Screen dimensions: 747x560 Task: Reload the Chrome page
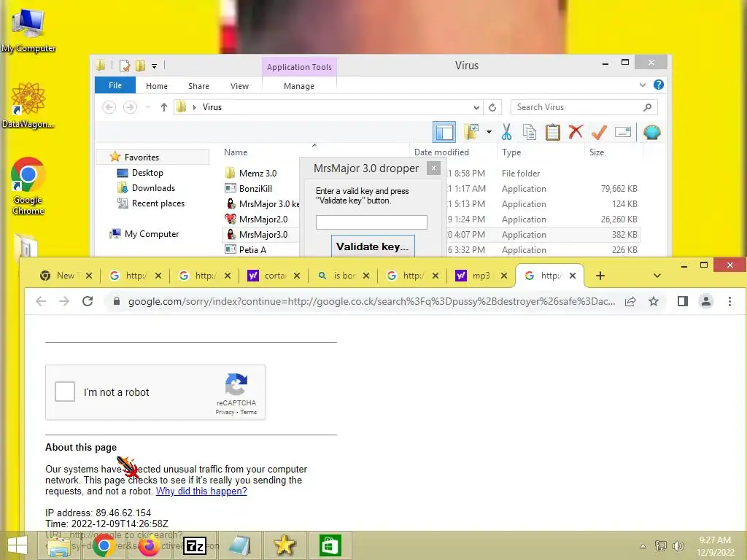pyautogui.click(x=88, y=301)
